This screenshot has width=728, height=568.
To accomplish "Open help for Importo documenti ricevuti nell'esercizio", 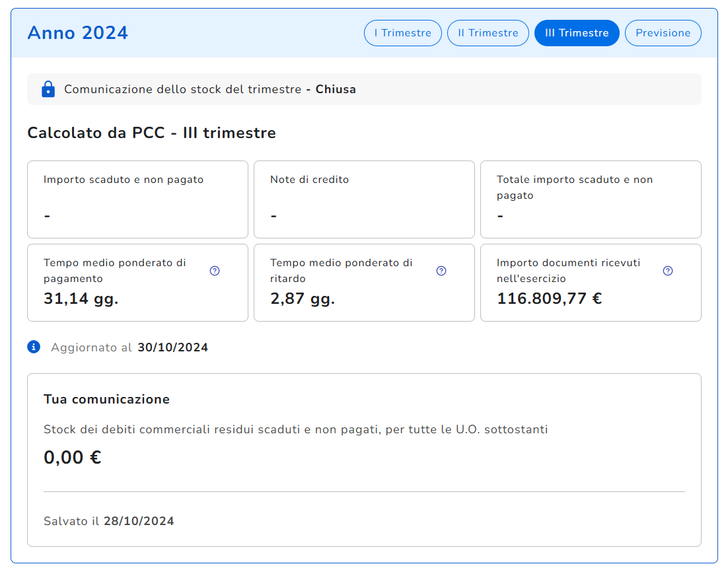I will tap(668, 271).
